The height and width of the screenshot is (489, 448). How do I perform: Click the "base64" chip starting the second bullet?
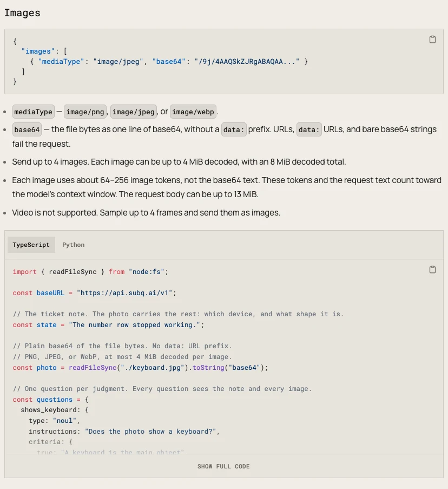click(27, 129)
